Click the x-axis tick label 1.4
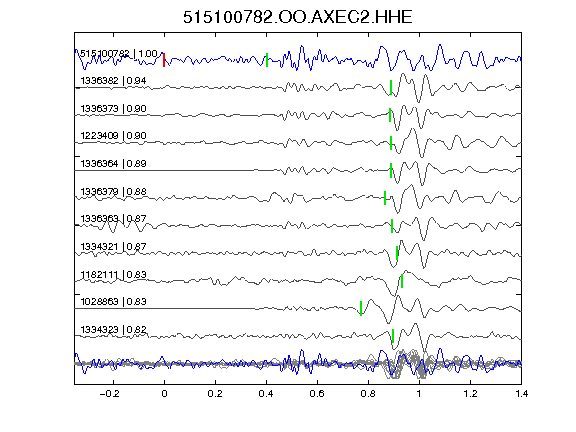The width and height of the screenshot is (576, 432). (522, 394)
